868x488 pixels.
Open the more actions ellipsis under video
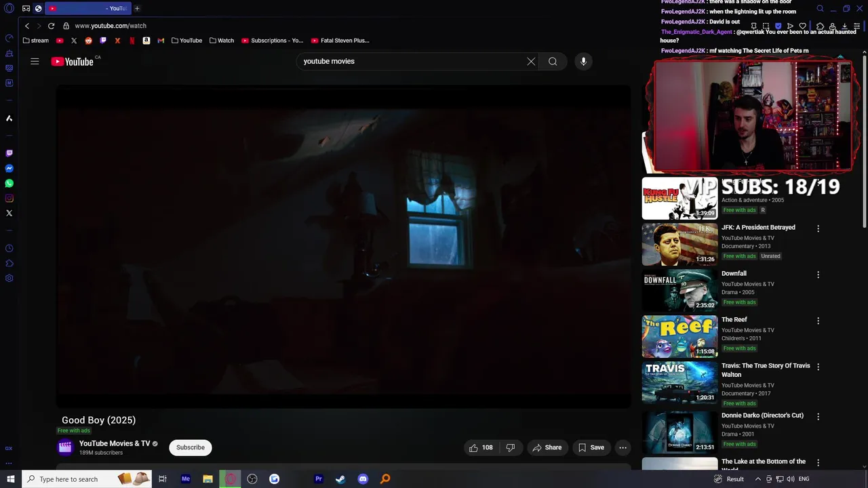[x=623, y=447]
